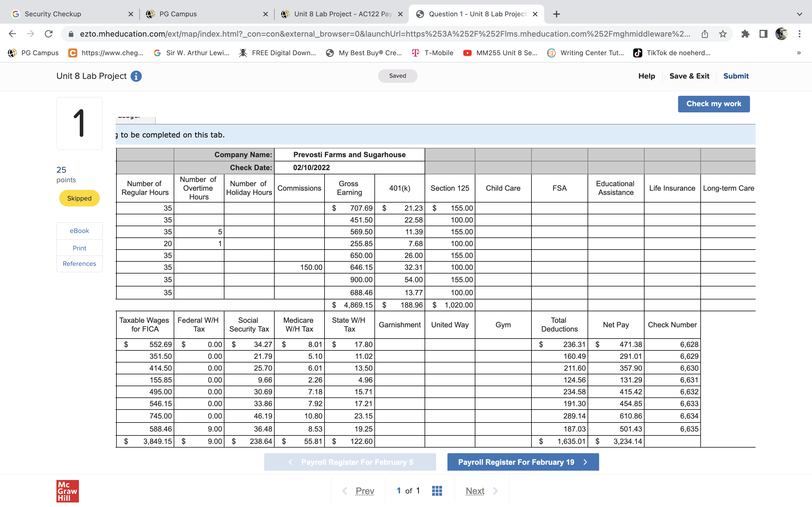Open the eBook link

[79, 231]
